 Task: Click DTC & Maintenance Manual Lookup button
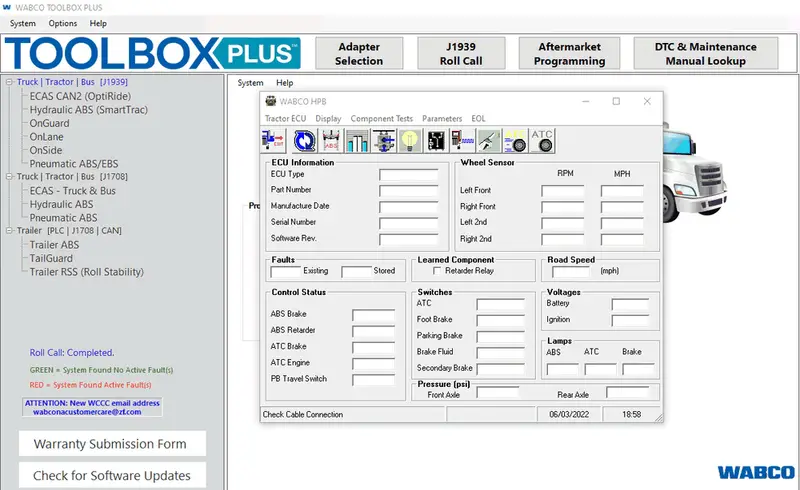(706, 54)
